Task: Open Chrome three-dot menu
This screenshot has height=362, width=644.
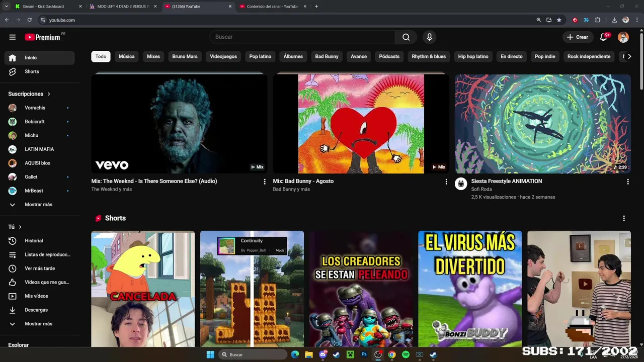Action: click(x=636, y=20)
